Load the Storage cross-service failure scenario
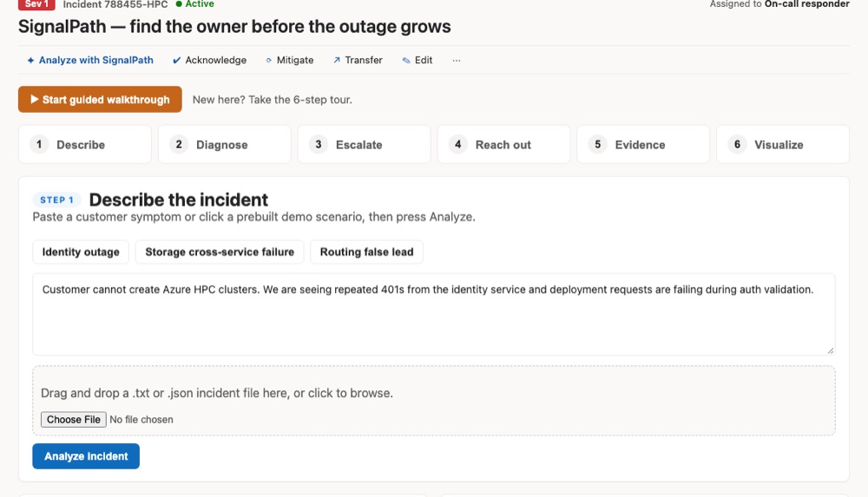Screen dimensions: 868x497 tap(220, 252)
